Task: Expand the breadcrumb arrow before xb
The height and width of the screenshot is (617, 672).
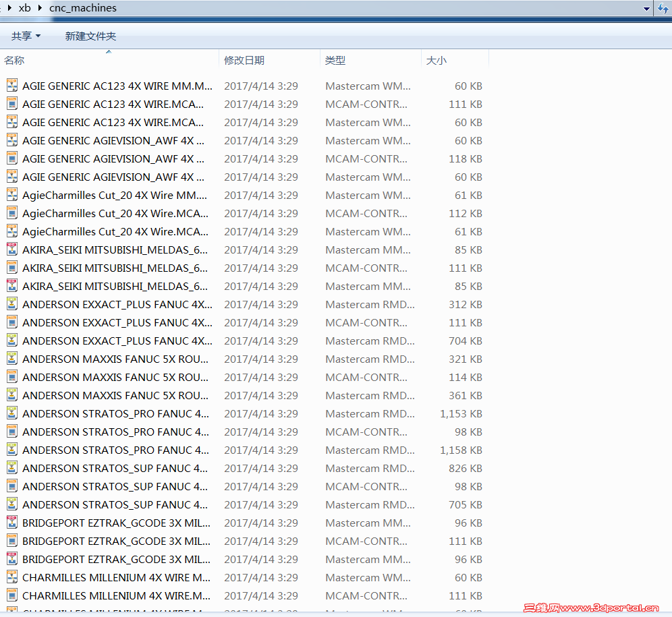Action: pos(9,7)
